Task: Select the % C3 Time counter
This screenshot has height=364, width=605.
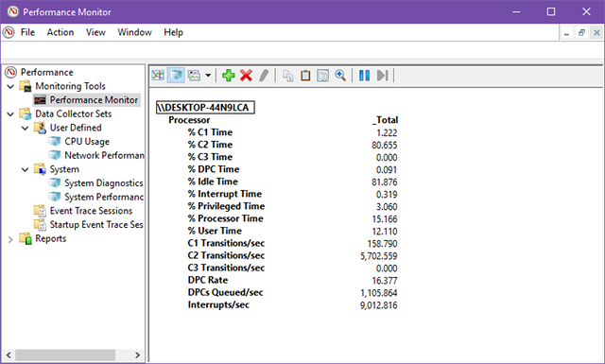Action: pos(210,157)
